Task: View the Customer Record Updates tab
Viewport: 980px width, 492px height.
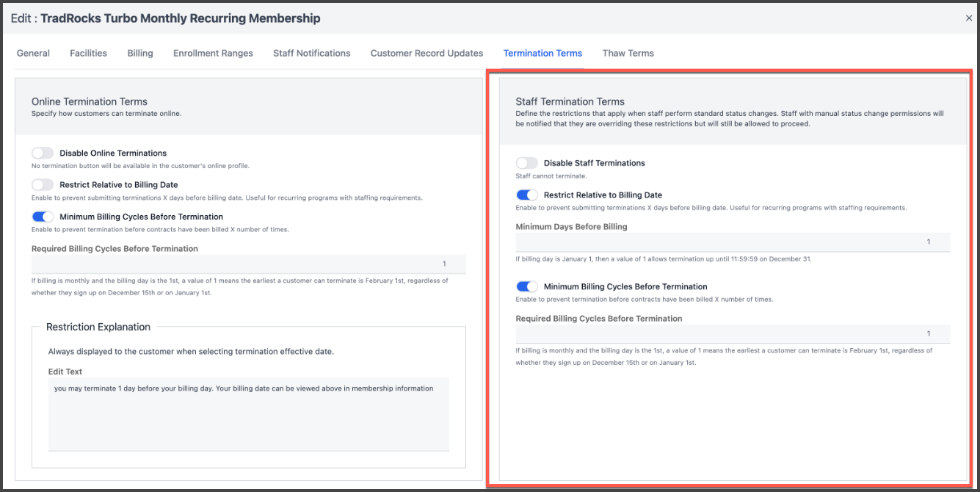Action: pyautogui.click(x=427, y=53)
